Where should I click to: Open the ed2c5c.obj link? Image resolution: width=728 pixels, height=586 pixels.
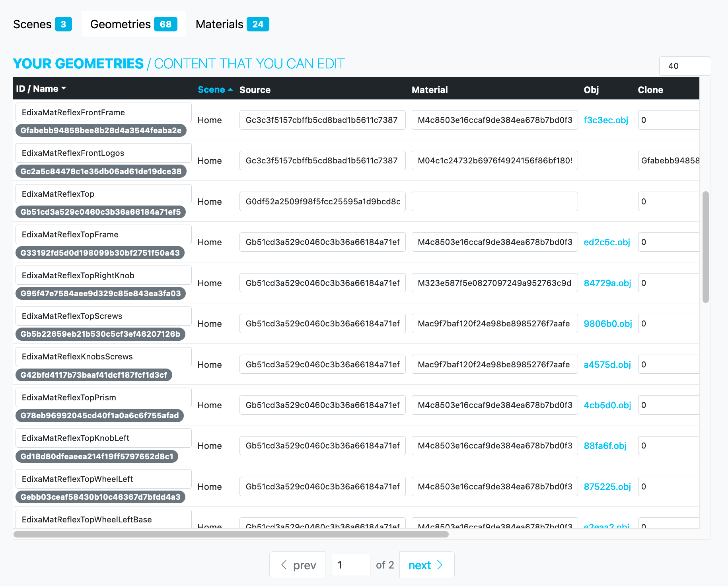point(607,242)
